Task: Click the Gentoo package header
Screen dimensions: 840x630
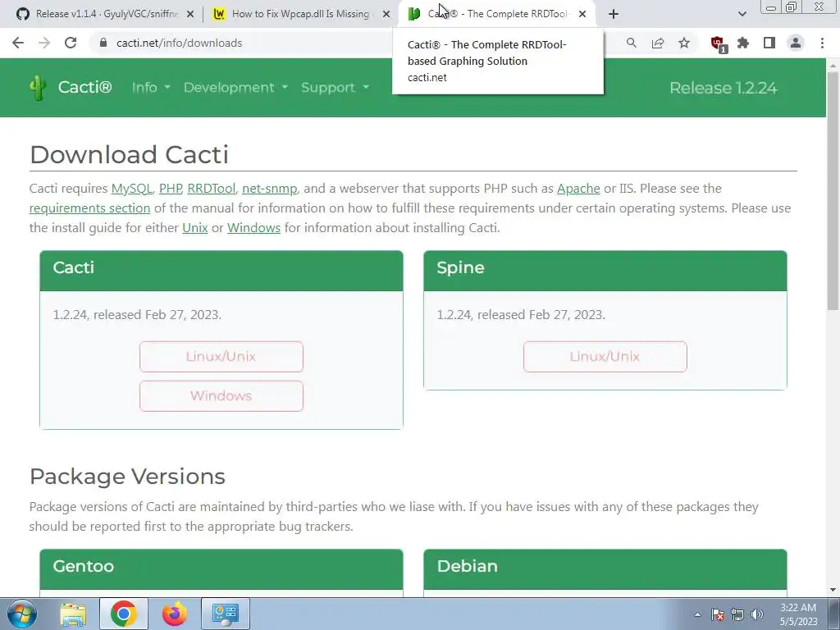Action: pyautogui.click(x=221, y=569)
